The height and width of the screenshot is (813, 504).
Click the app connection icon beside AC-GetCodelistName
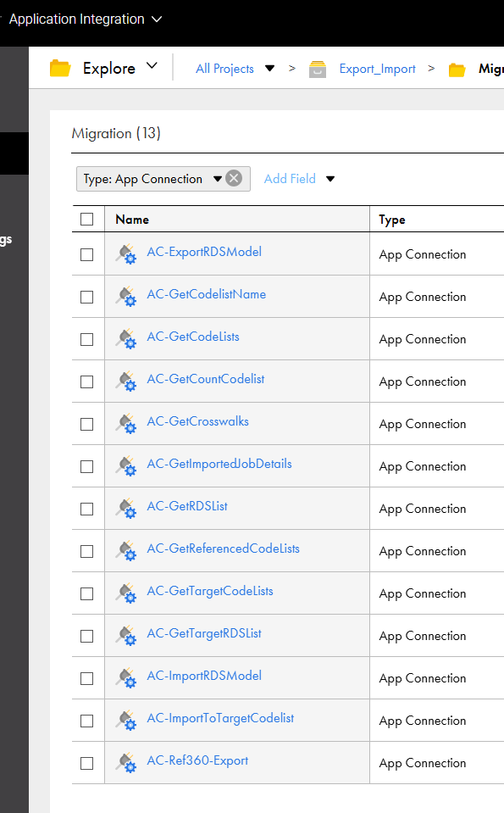[126, 297]
